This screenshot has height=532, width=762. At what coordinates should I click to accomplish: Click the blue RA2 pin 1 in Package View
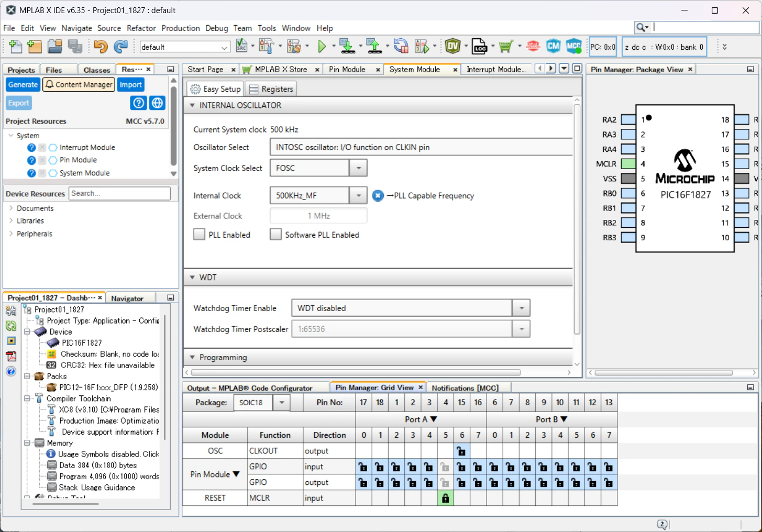(x=628, y=120)
